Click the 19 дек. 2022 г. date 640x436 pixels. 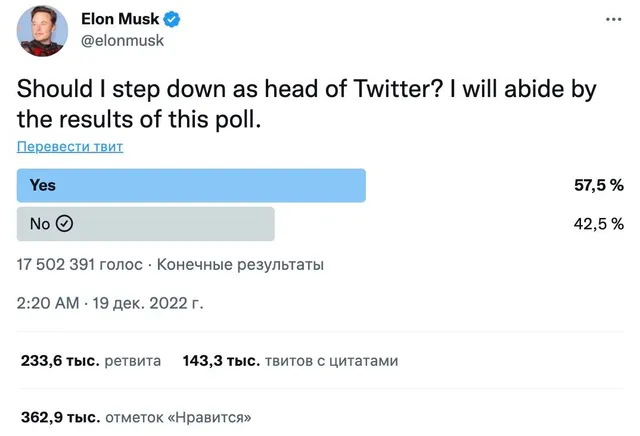[x=148, y=303]
